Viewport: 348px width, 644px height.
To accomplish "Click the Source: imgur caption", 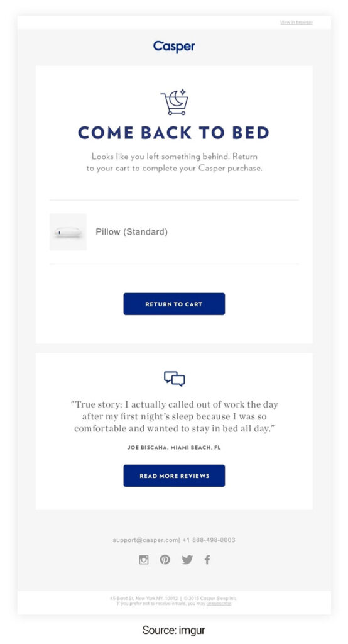I will coord(174,630).
